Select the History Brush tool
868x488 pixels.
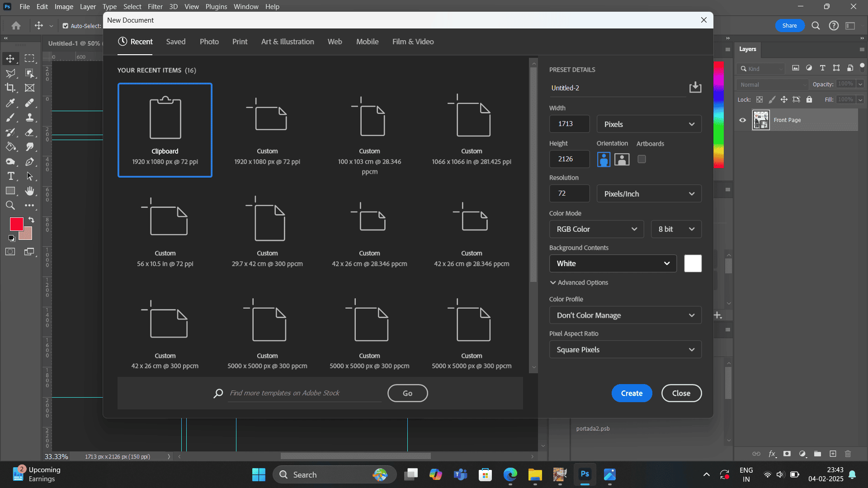[10, 132]
